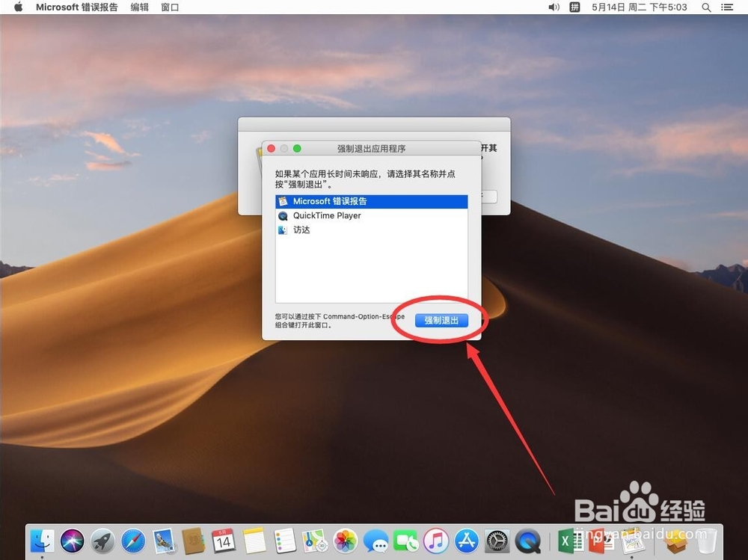Screen dimensions: 748x560
Task: Open Maps app in the Dock
Action: pyautogui.click(x=315, y=541)
